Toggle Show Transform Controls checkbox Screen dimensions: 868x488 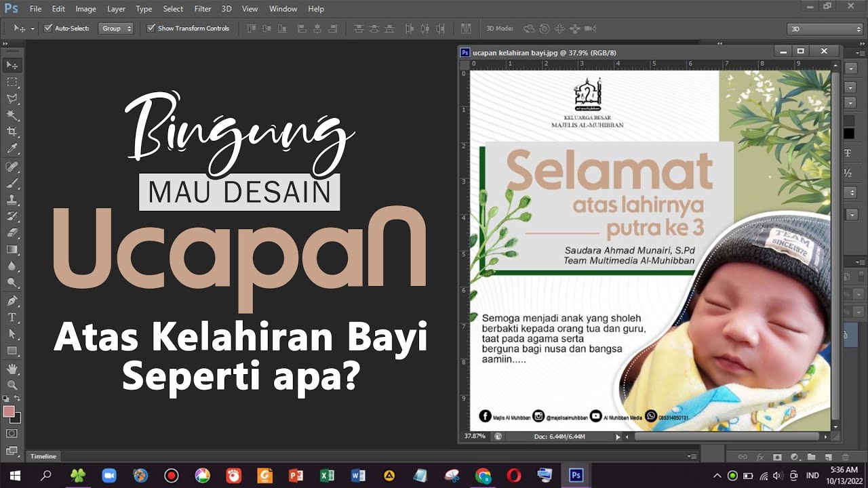[x=151, y=28]
